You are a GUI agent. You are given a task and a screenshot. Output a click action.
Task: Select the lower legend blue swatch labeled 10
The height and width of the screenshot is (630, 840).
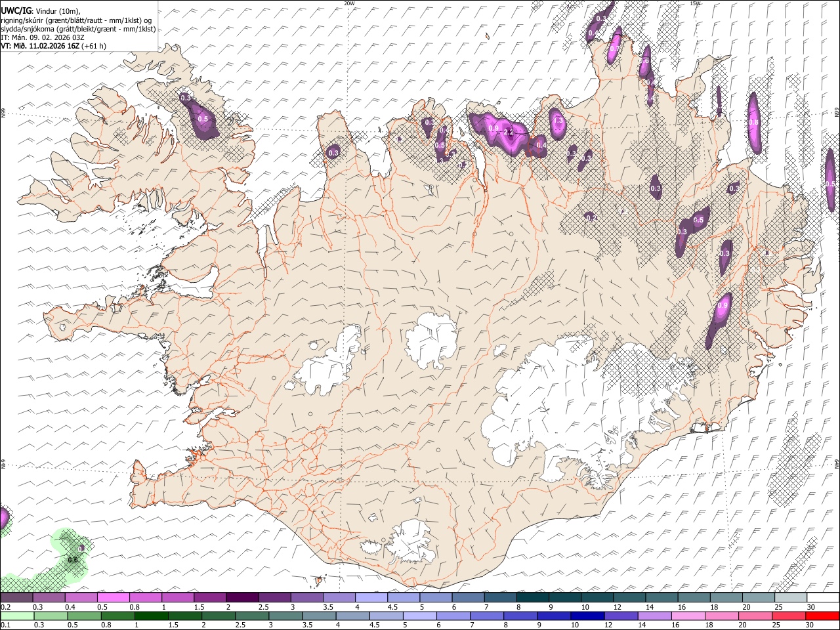pos(587,616)
